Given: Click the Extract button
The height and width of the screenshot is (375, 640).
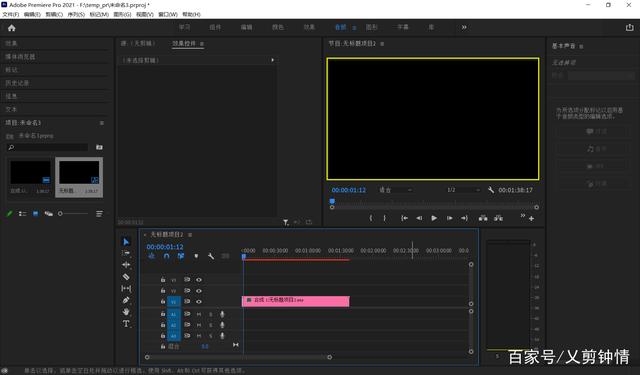Looking at the screenshot, I should tap(498, 218).
